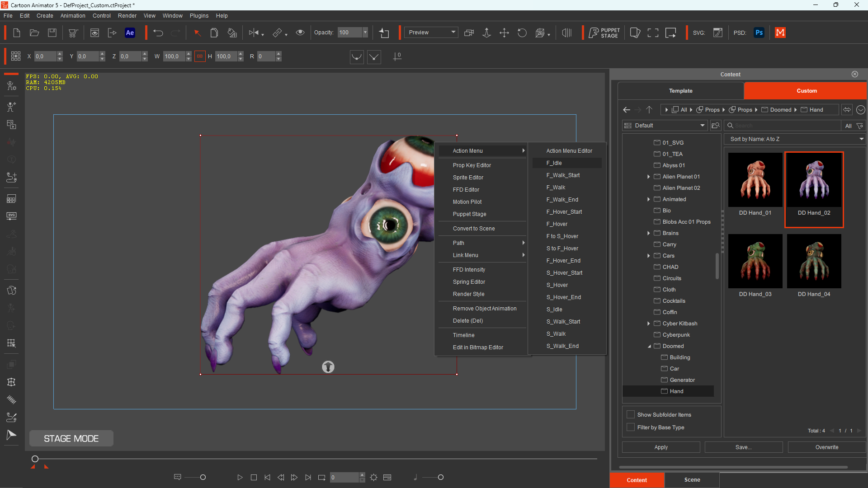
Task: Switch to the Template tab
Action: point(680,91)
